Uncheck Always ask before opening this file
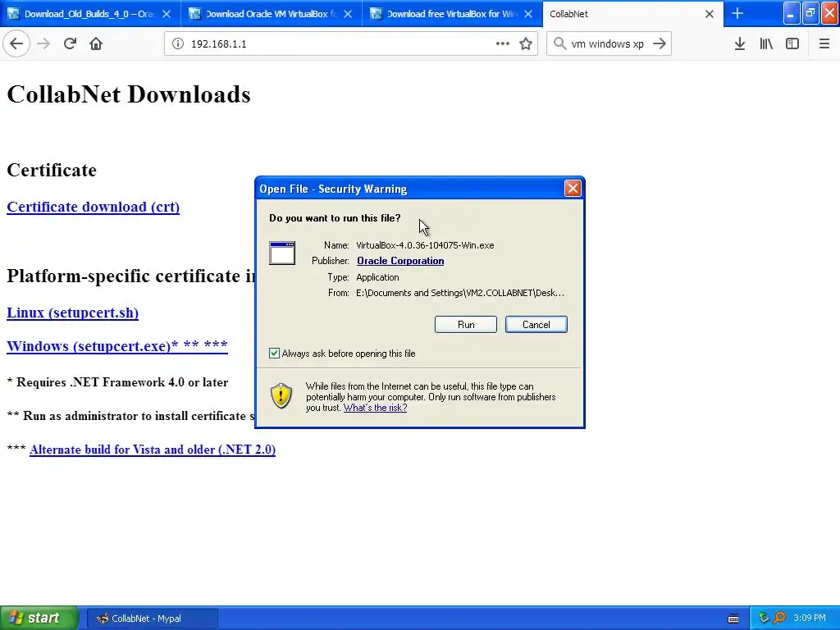This screenshot has height=630, width=840. [274, 353]
